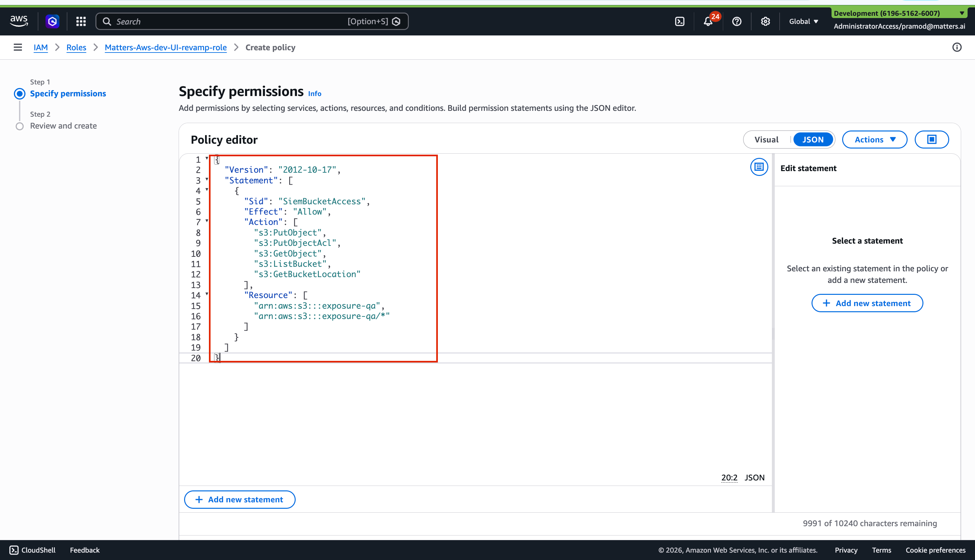Click Add new statement below editor
This screenshot has height=560, width=975.
(239, 499)
